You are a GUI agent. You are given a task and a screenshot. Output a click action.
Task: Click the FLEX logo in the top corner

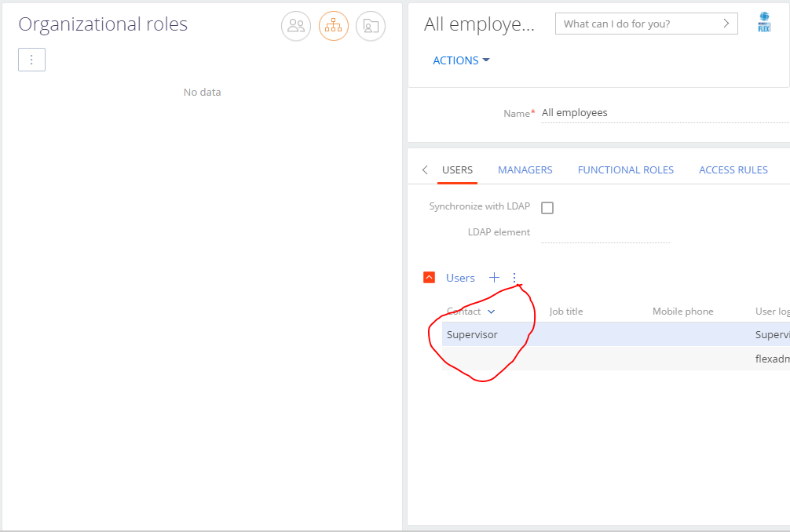pyautogui.click(x=763, y=22)
